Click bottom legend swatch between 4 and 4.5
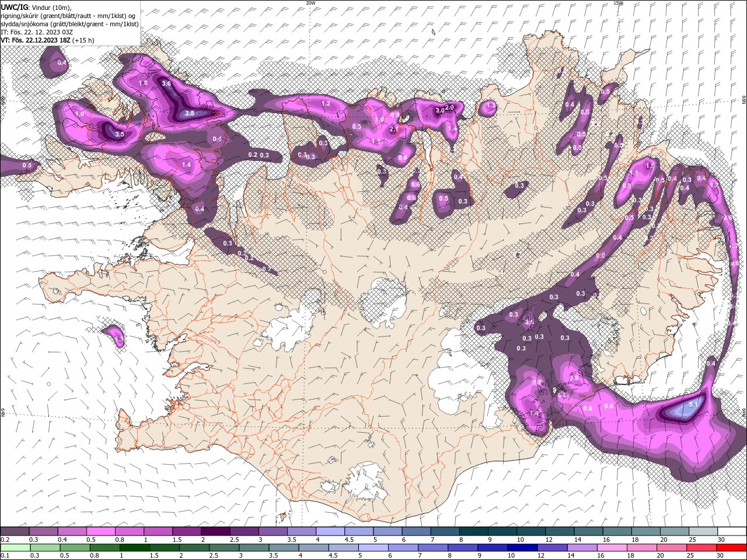This screenshot has width=747, height=560. pos(313,548)
